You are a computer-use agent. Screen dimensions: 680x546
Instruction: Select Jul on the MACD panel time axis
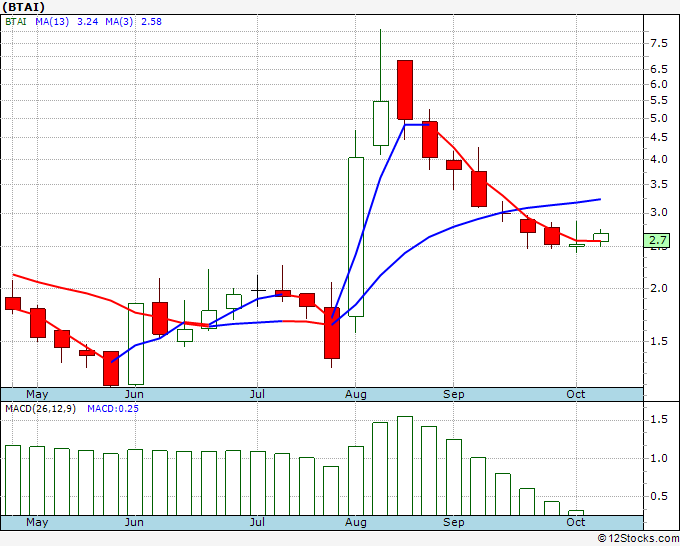[x=257, y=522]
